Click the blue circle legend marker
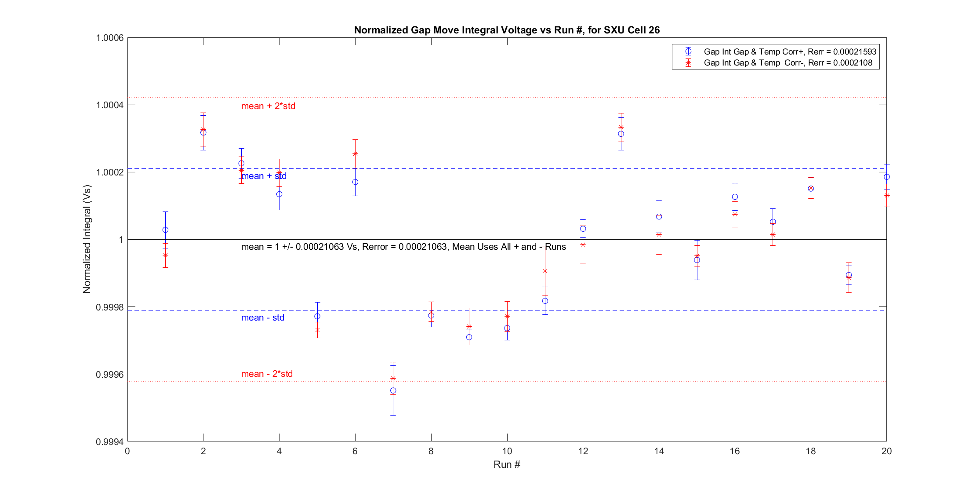 [688, 51]
